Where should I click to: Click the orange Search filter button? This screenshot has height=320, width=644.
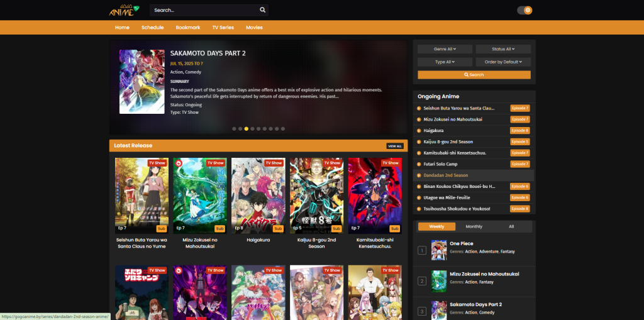pyautogui.click(x=474, y=75)
